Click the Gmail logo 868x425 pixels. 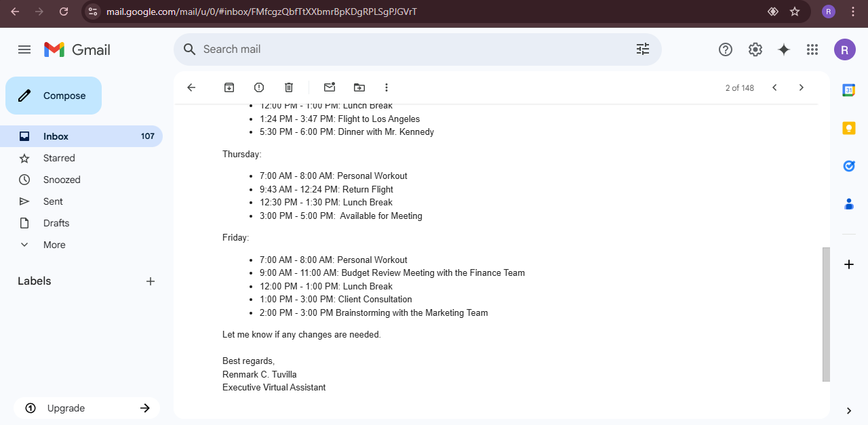pos(77,49)
